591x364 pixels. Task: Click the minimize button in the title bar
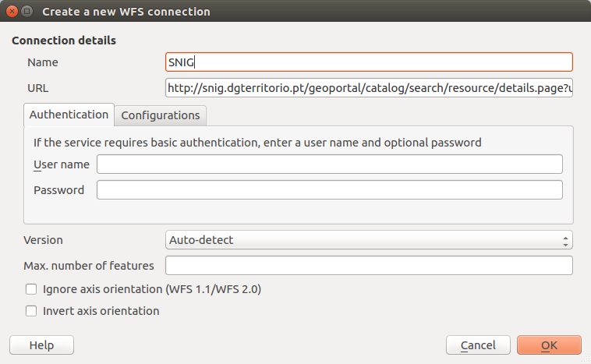click(27, 12)
